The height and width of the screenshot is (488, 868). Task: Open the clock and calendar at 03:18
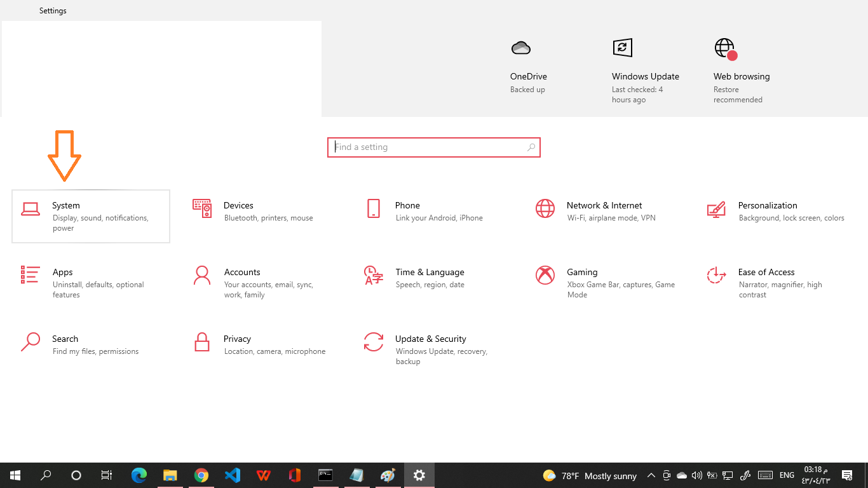tap(815, 475)
